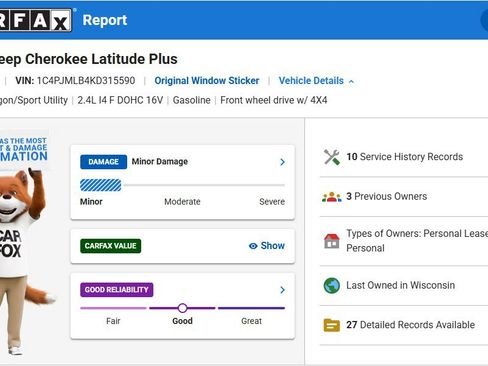The image size is (488, 366).
Task: Click the Moderate label under damage bar
Action: click(x=182, y=202)
